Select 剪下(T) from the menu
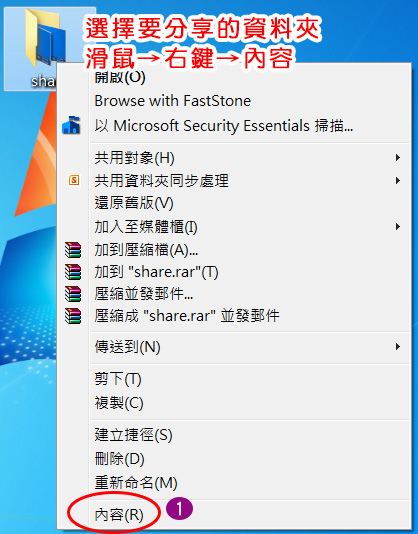Viewport: 418px width, 534px height. pos(118,379)
